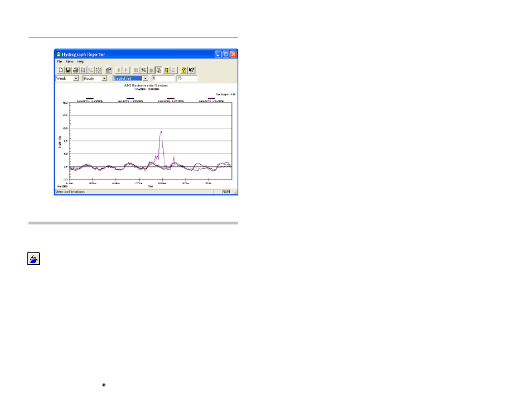Open the Help menu

point(80,62)
